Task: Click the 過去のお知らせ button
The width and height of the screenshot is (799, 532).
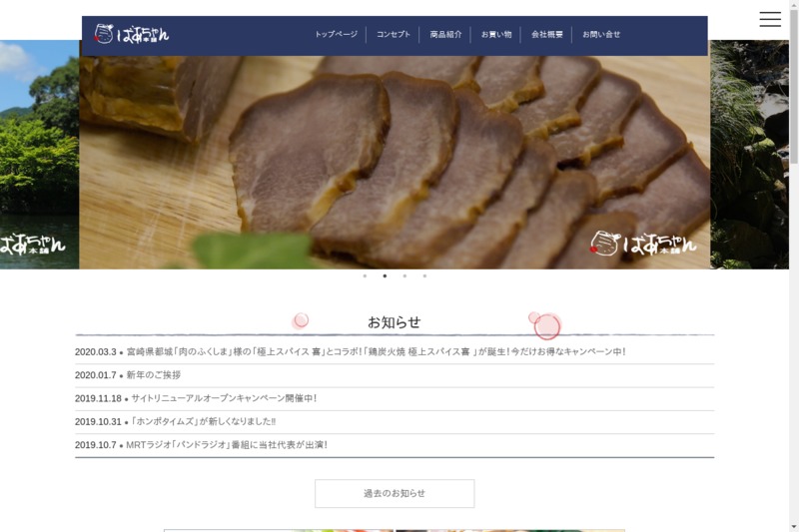Action: pos(395,493)
